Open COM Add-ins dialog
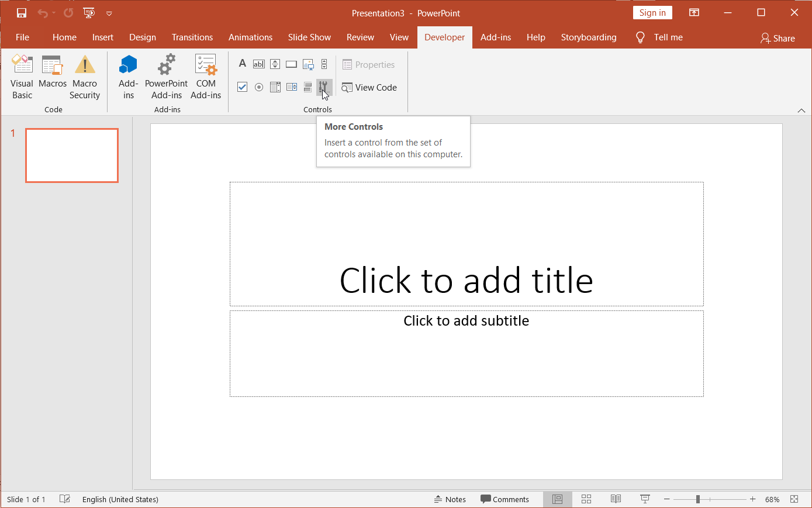Viewport: 812px width, 508px height. [x=206, y=77]
